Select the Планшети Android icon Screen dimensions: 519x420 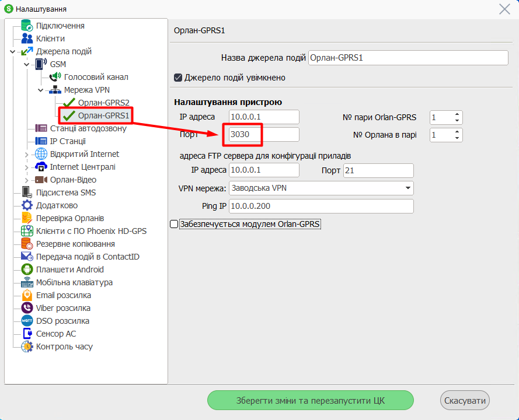(27, 269)
